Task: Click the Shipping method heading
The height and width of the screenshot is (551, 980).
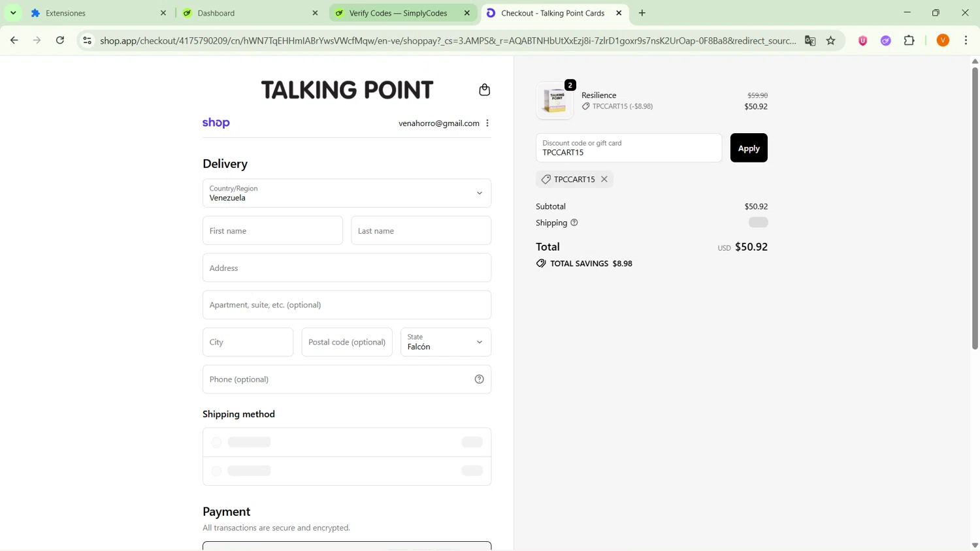Action: click(238, 414)
